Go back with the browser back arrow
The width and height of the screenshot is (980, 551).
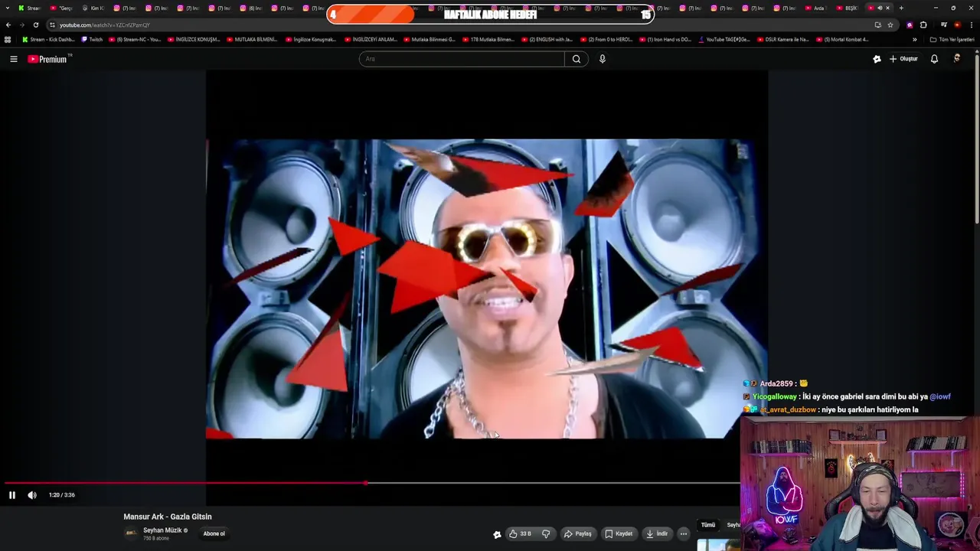[x=8, y=24]
